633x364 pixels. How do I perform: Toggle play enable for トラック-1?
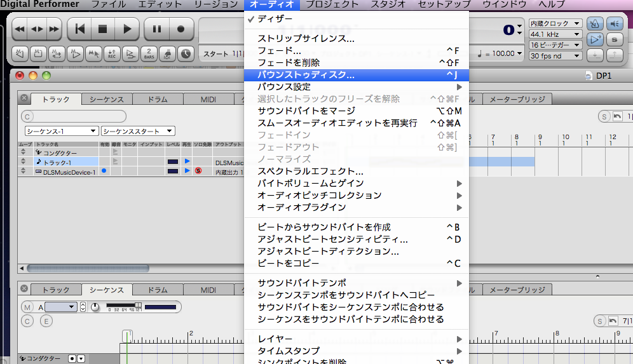pos(187,161)
